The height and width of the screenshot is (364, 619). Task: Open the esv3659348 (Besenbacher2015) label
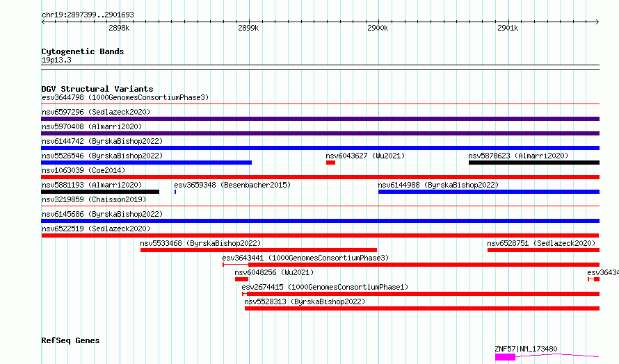coord(232,185)
